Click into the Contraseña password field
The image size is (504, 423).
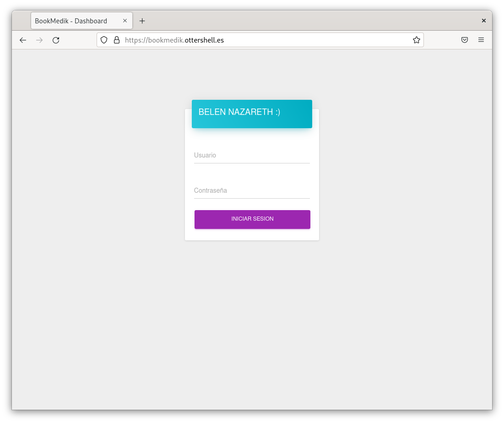[x=252, y=191]
